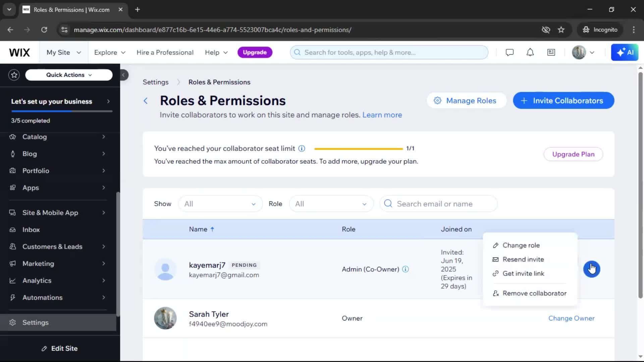Screen dimensions: 644x362
Task: Open a new browser tab
Action: [x=138, y=10]
